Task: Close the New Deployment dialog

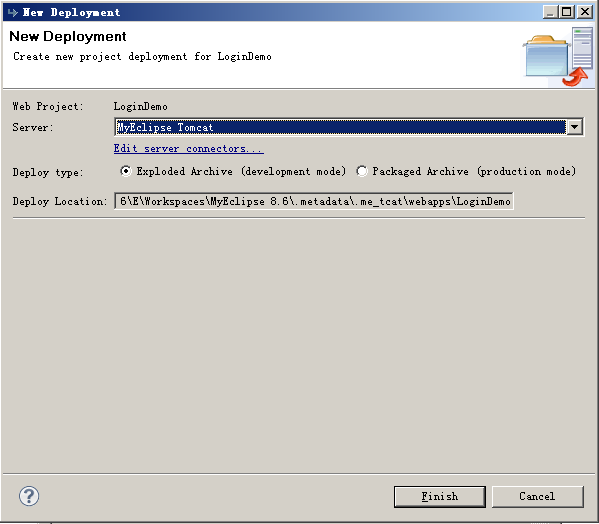Action: [x=585, y=12]
